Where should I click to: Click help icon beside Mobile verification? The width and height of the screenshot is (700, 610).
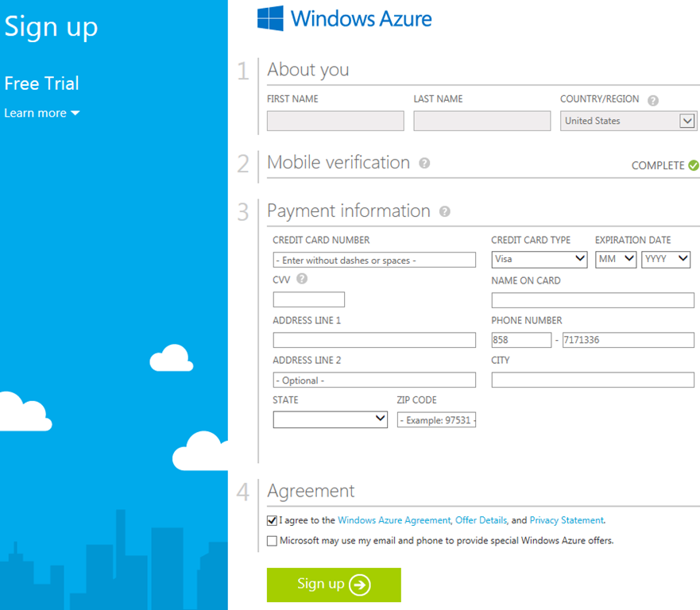pyautogui.click(x=424, y=163)
